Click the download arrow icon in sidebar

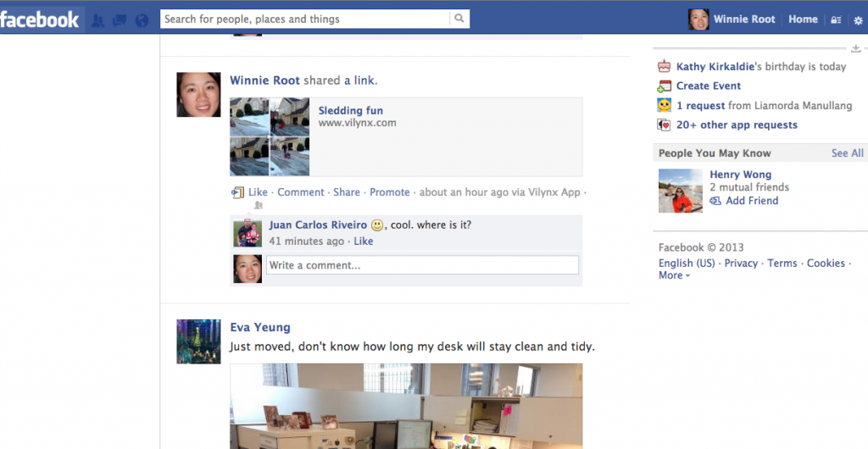pos(856,48)
